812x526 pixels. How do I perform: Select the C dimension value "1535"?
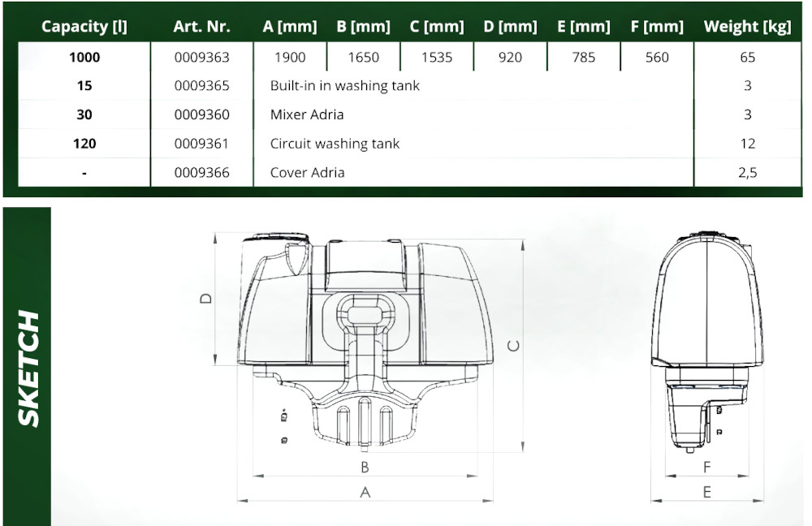click(437, 57)
